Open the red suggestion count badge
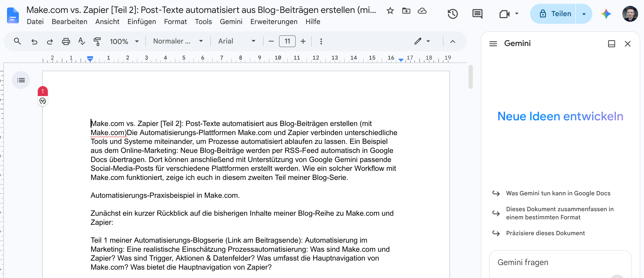The height and width of the screenshot is (278, 644). [x=43, y=91]
